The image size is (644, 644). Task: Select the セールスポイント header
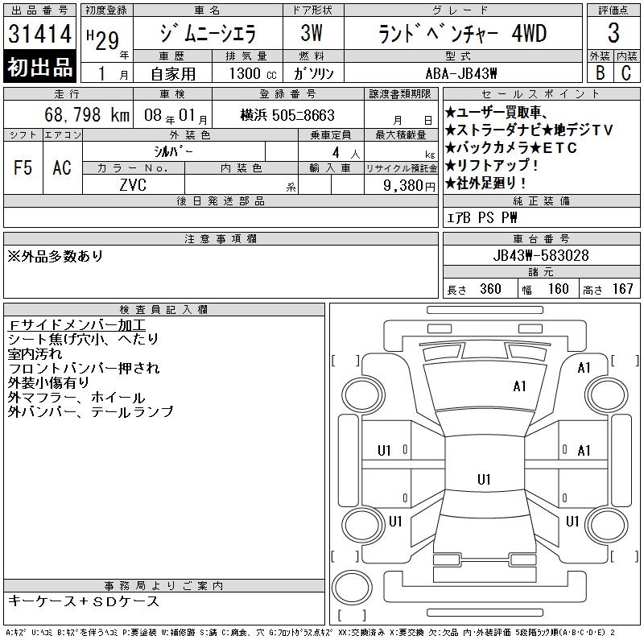[x=541, y=93]
